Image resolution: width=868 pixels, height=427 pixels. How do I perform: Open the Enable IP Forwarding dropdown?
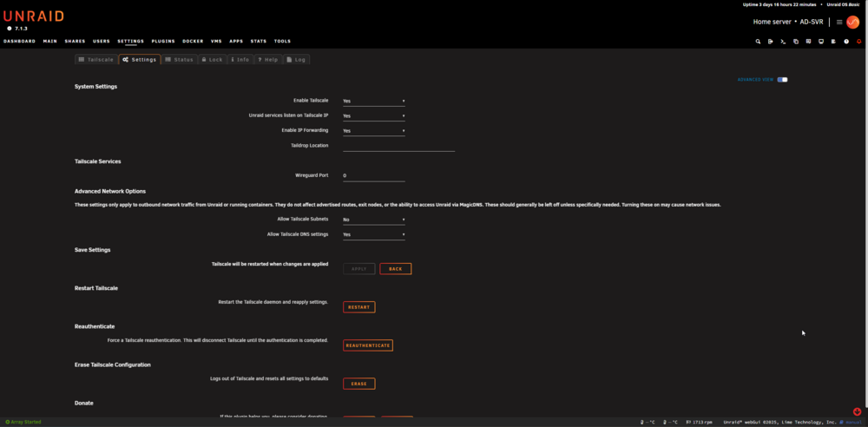pos(373,131)
